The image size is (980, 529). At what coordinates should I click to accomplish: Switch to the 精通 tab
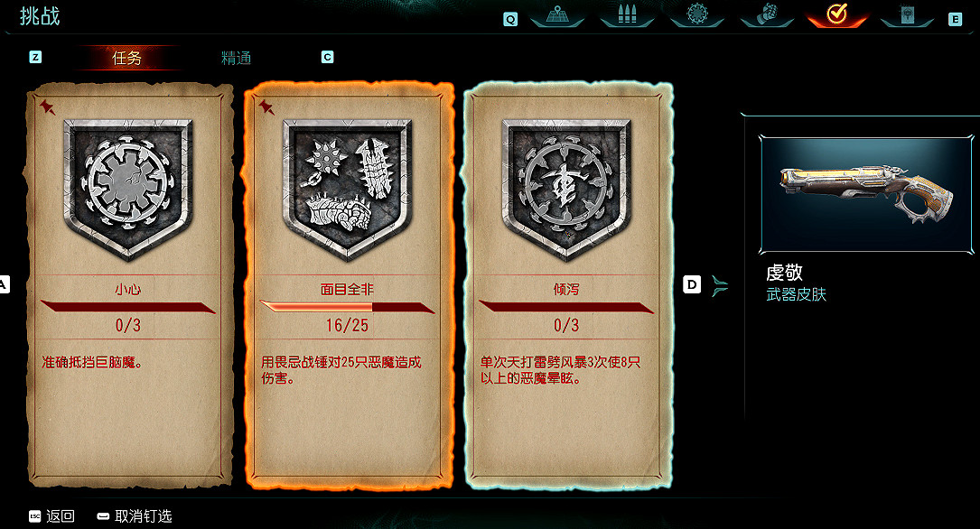[237, 58]
